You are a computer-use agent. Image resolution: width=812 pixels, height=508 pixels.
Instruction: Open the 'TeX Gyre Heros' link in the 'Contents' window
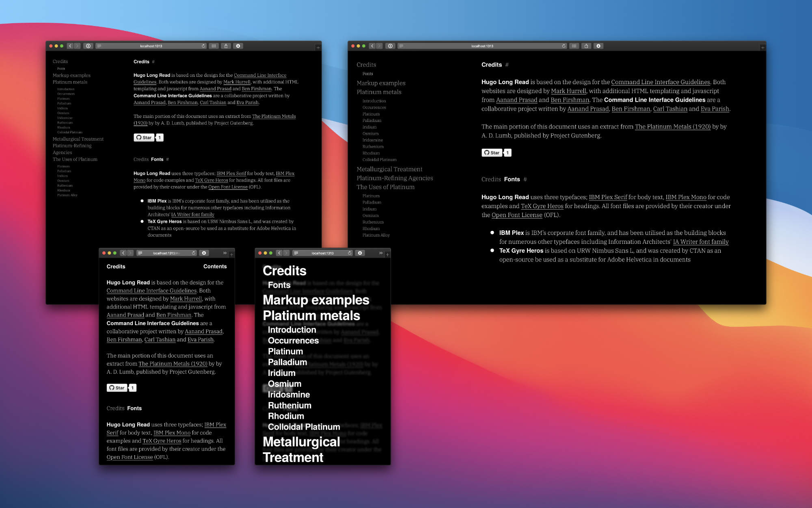tap(162, 441)
